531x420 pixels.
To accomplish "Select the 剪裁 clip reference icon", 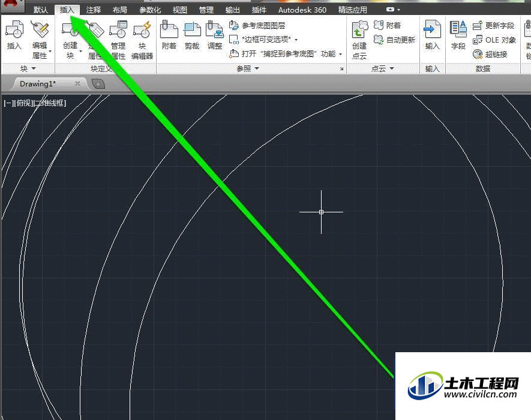I will click(x=192, y=29).
